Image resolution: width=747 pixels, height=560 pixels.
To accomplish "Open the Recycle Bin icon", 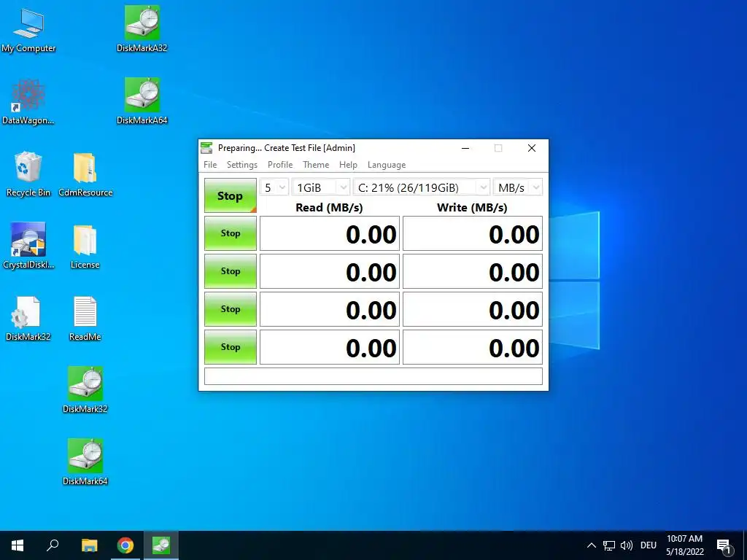I will pos(28,174).
